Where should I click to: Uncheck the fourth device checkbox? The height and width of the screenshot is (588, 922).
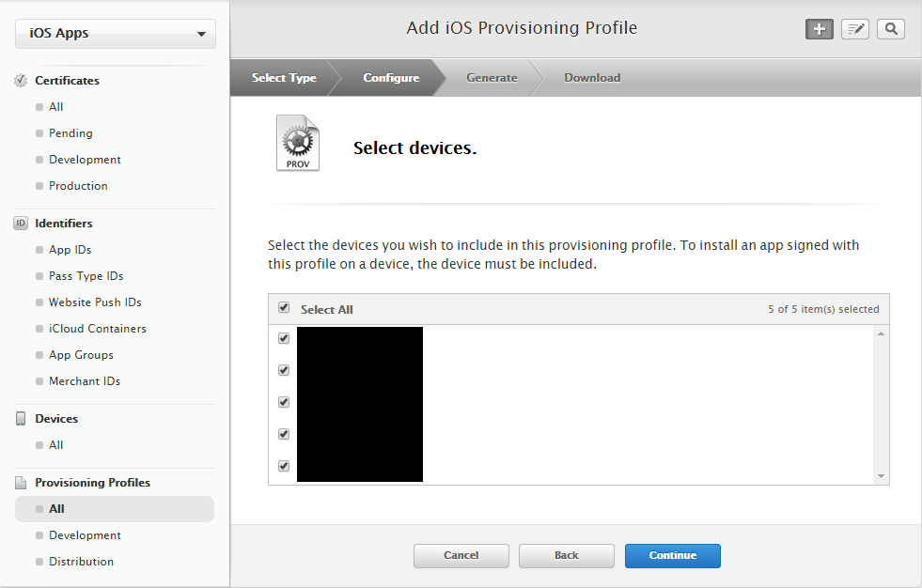click(x=284, y=434)
